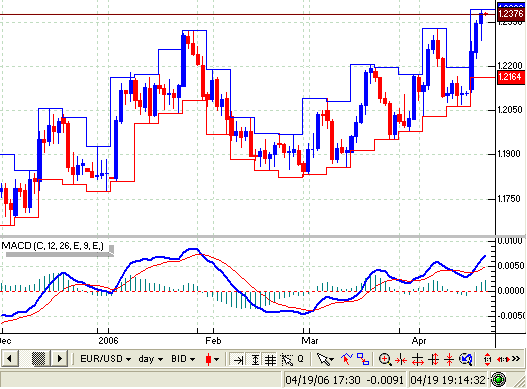Screen dimensions: 527x389
Task: Click the scroll-right arrow button
Action: [x=60, y=359]
